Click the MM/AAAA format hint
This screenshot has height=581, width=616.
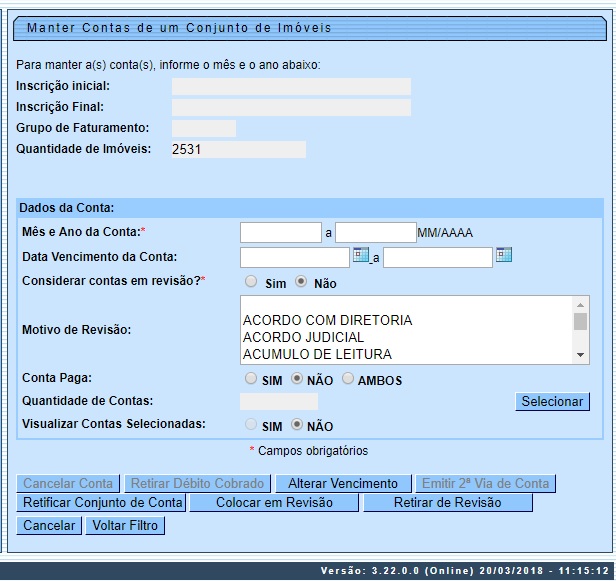445,233
